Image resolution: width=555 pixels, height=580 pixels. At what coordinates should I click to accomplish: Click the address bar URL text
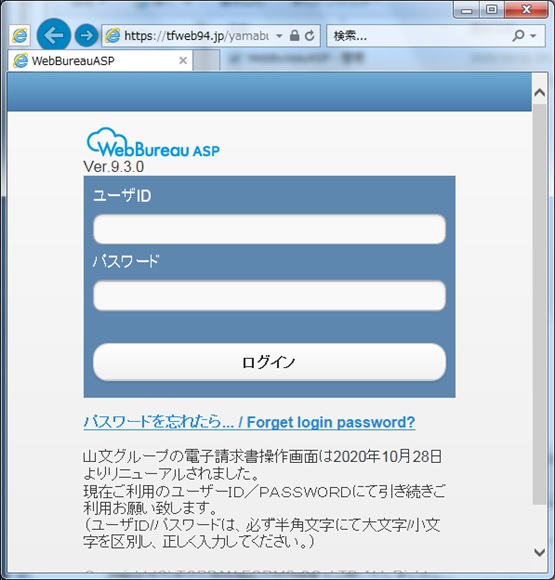point(196,36)
